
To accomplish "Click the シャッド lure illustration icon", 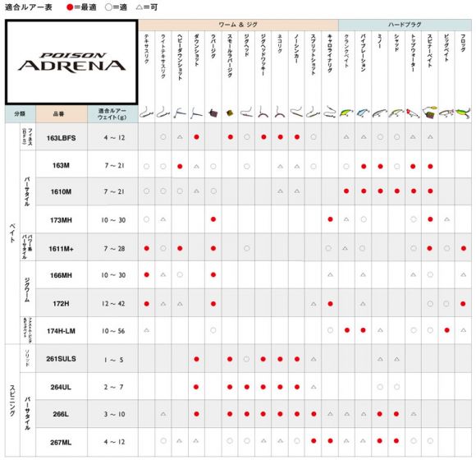I will point(396,113).
